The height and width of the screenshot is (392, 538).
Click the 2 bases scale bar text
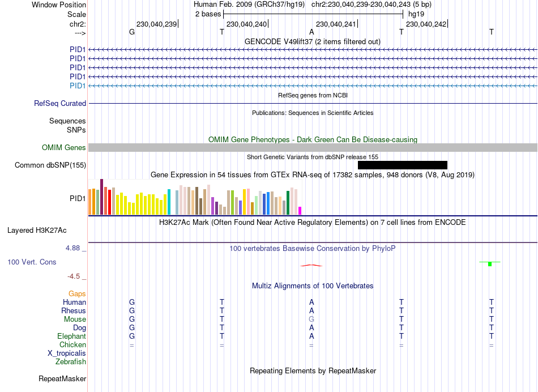(x=208, y=14)
